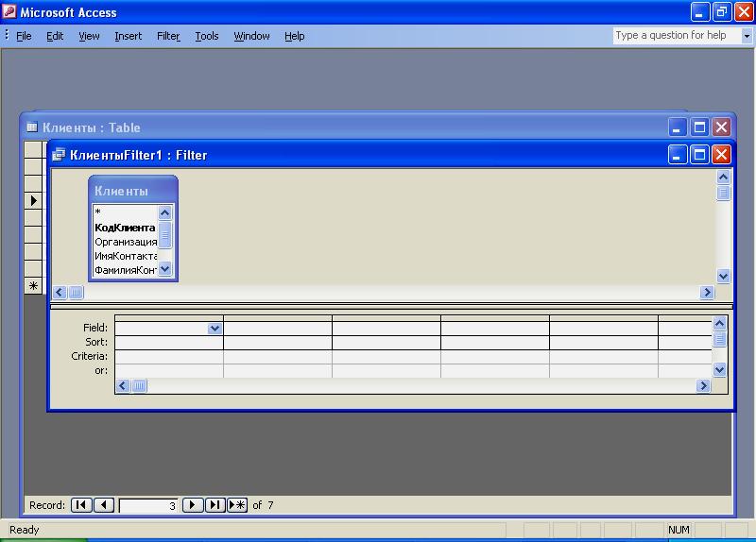
Task: Click design grid horizontal scroll left arrow
Action: 123,386
